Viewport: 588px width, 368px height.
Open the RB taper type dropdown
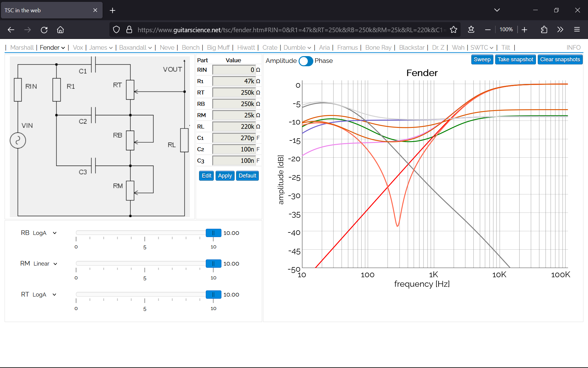click(x=45, y=233)
